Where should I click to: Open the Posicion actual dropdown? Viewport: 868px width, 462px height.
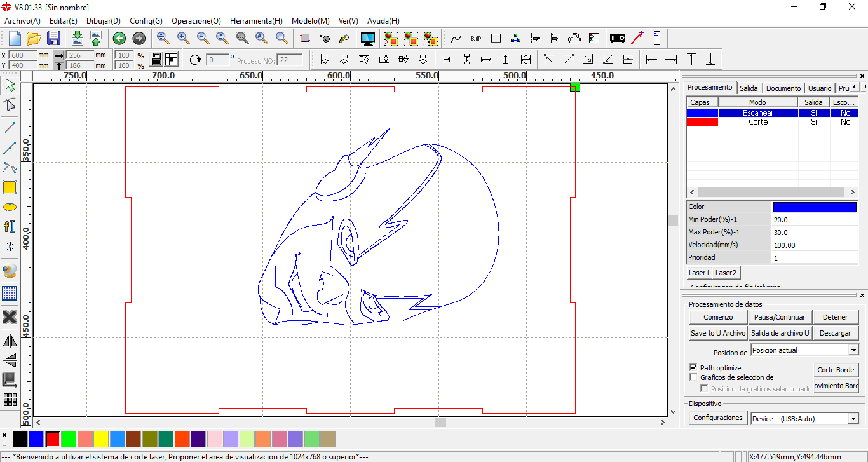click(x=853, y=350)
